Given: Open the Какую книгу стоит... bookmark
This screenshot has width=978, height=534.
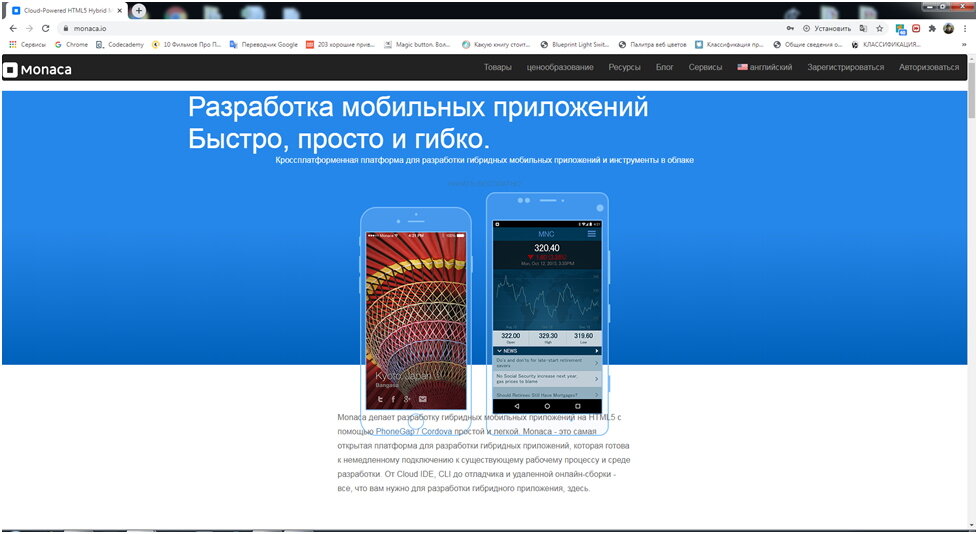Looking at the screenshot, I should click(496, 45).
